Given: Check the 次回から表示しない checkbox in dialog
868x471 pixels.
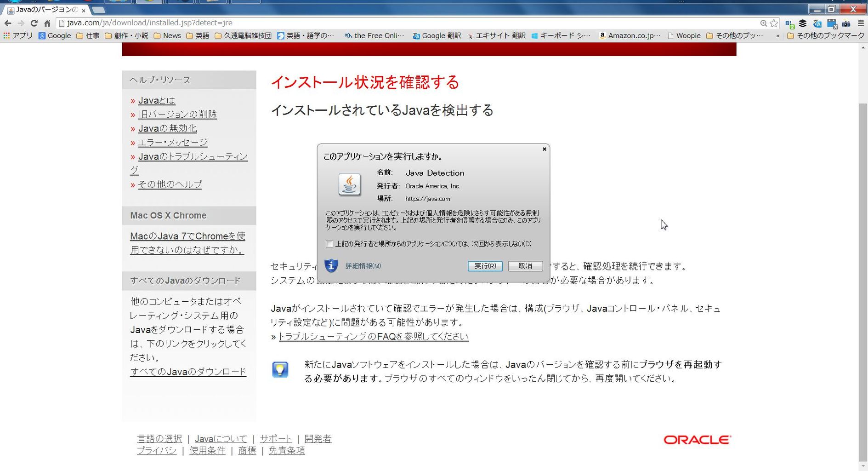Looking at the screenshot, I should pyautogui.click(x=329, y=244).
